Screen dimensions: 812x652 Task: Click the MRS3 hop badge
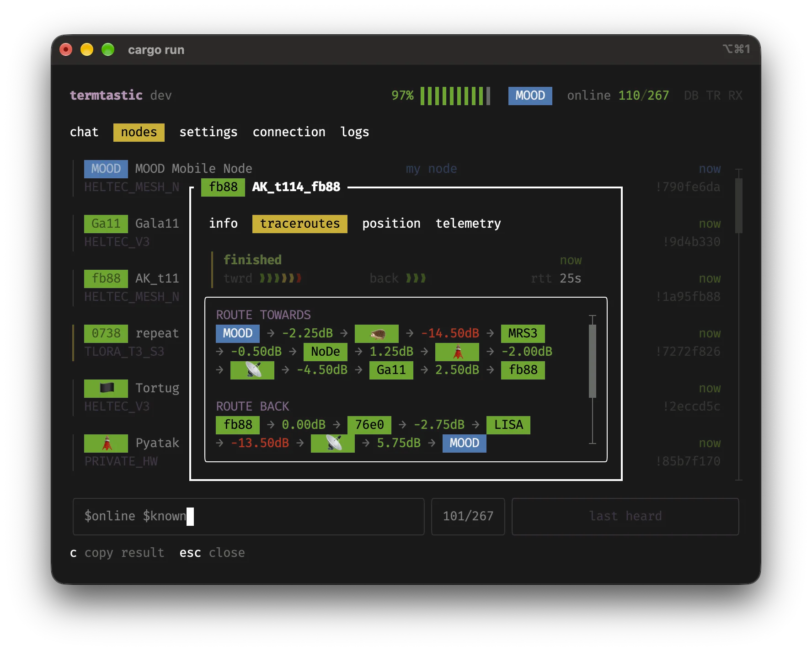coord(523,333)
